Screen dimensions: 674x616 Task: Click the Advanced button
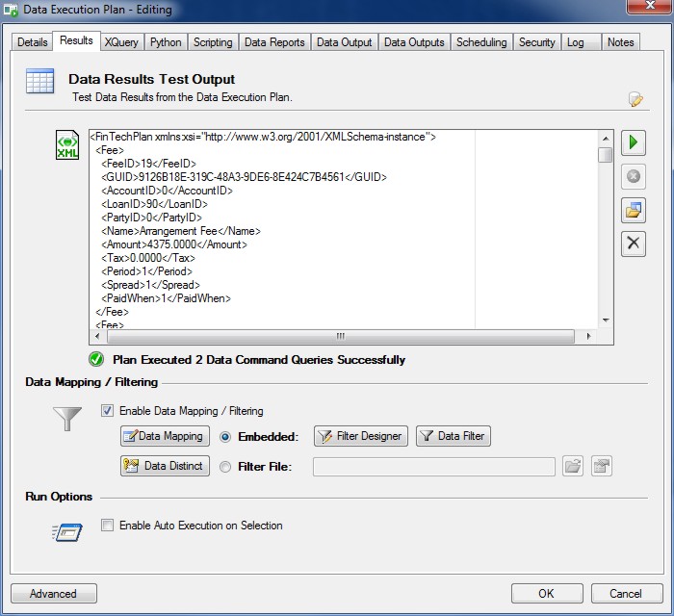coord(53,593)
